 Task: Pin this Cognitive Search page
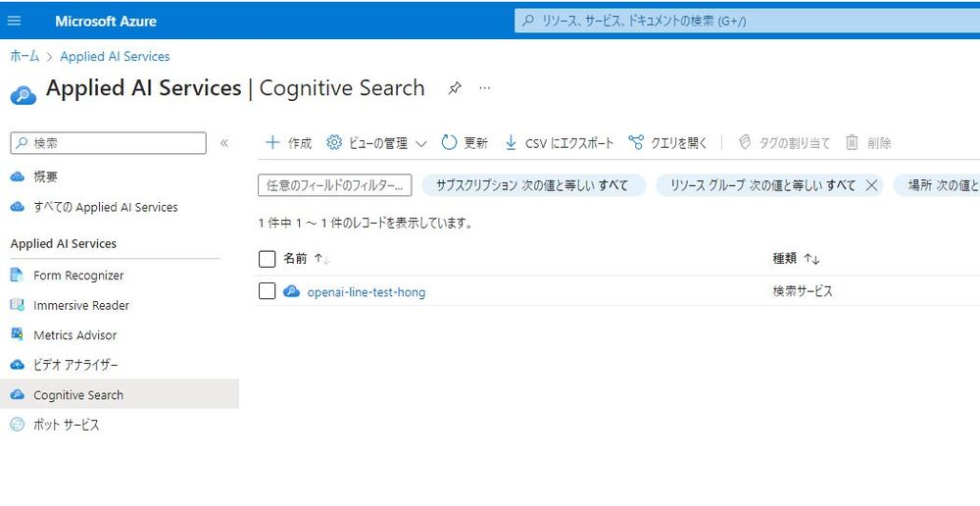(x=455, y=88)
